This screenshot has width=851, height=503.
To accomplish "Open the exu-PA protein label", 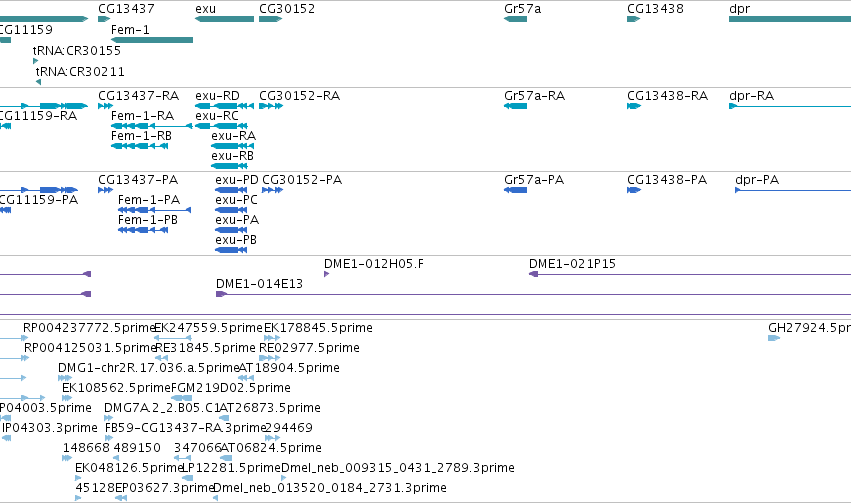I will click(237, 220).
